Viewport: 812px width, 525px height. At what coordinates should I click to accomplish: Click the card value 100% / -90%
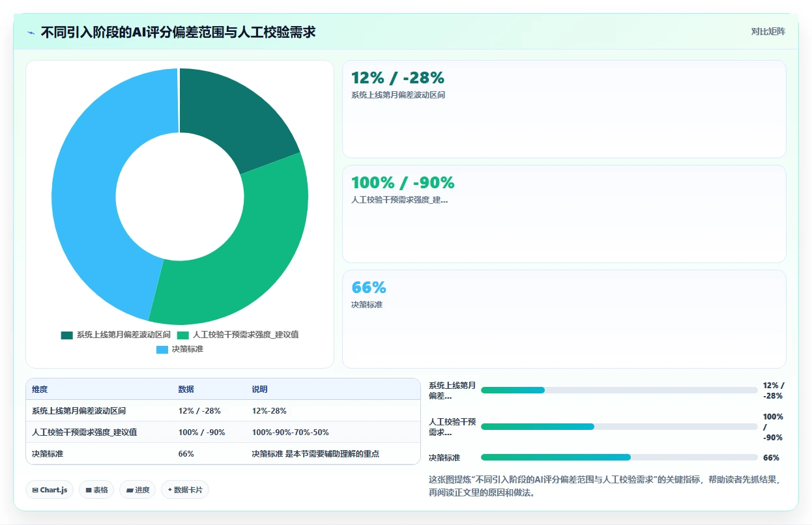[x=403, y=183]
